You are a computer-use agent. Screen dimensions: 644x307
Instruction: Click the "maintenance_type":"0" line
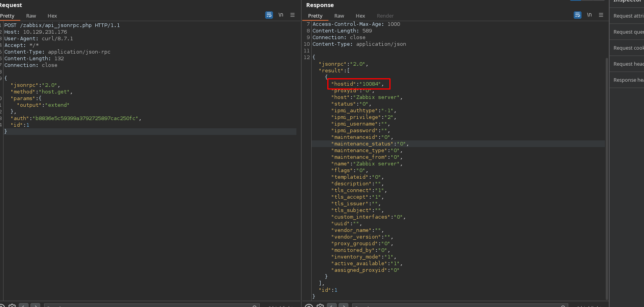[x=367, y=150]
